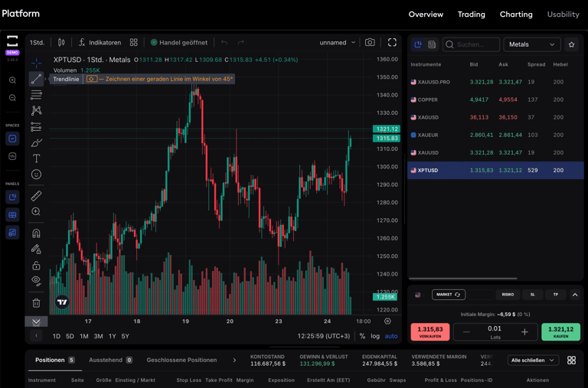
Task: Toggle drawings visibility eye icon
Action: pyautogui.click(x=36, y=281)
